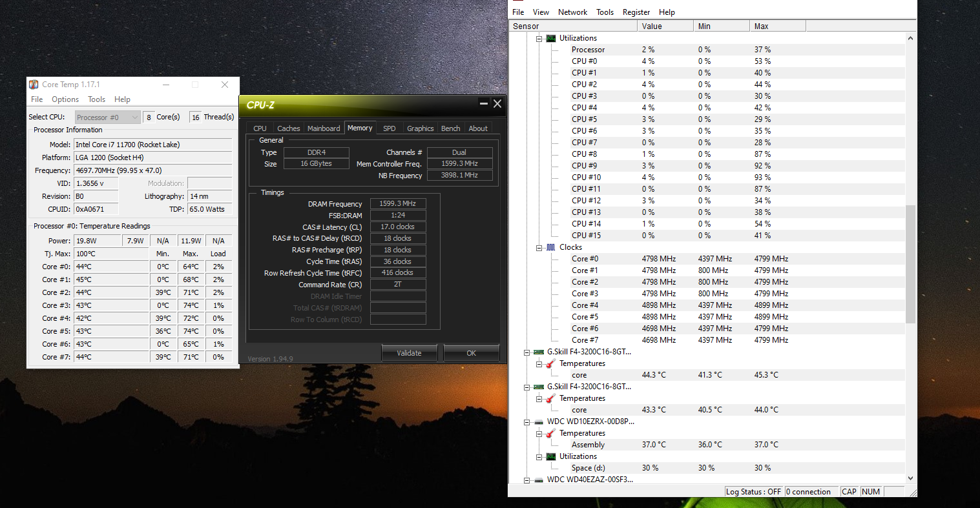Open the SPD tab in CPU-Z

pos(390,128)
